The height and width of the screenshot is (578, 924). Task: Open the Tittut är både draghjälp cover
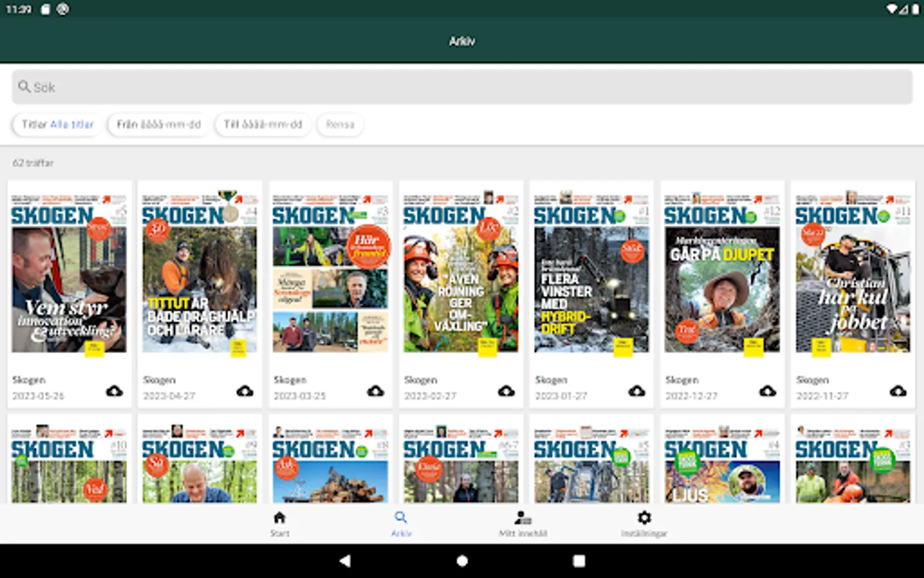click(200, 273)
